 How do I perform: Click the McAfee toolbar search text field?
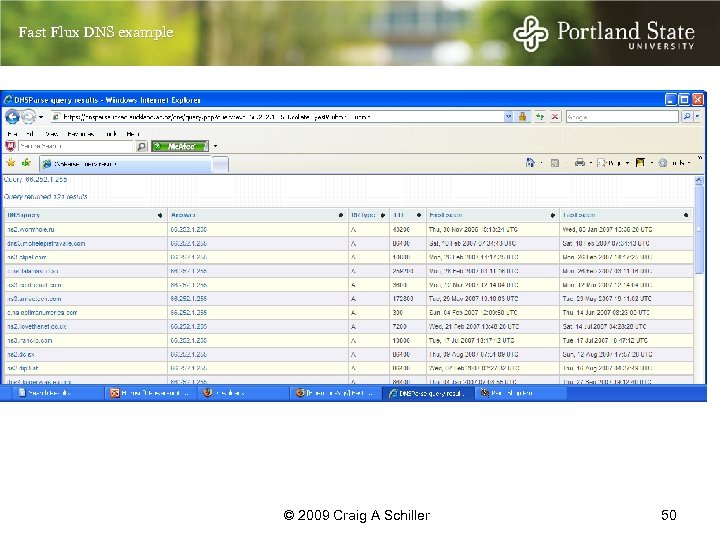click(x=75, y=146)
